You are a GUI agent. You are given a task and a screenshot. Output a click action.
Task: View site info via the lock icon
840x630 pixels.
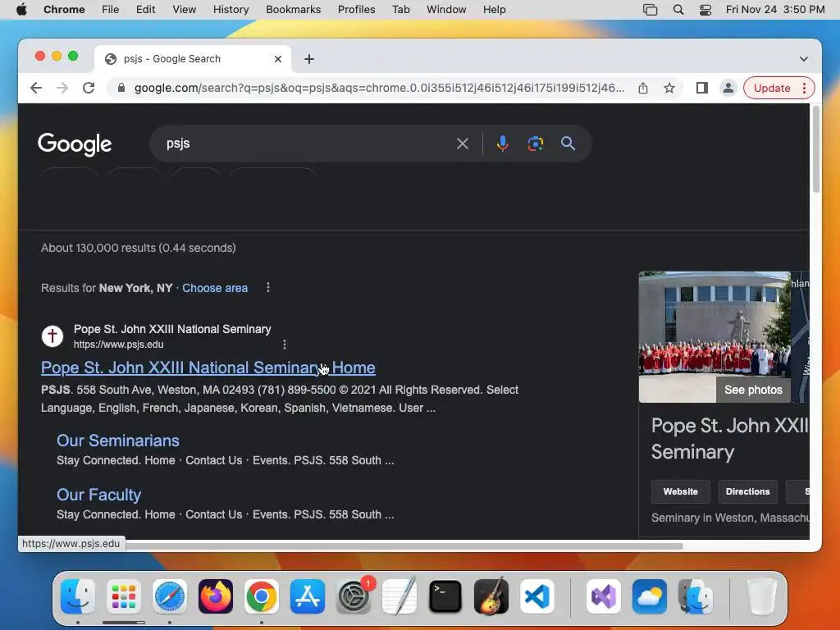pos(121,88)
